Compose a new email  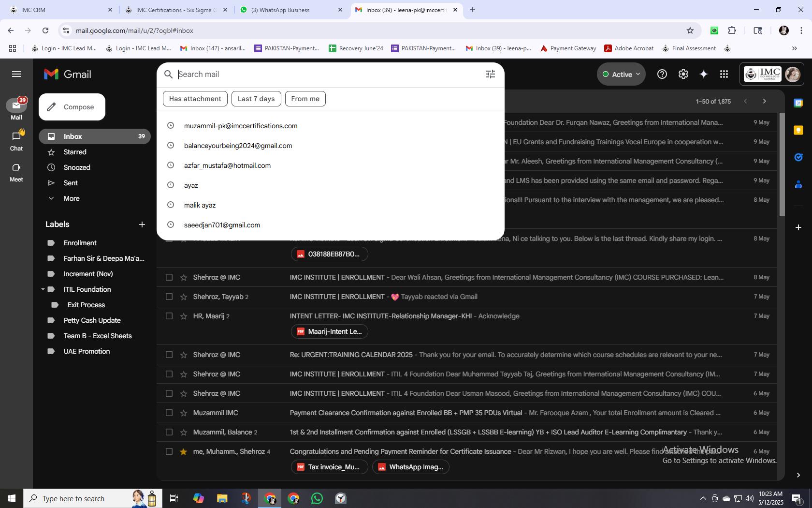[72, 107]
